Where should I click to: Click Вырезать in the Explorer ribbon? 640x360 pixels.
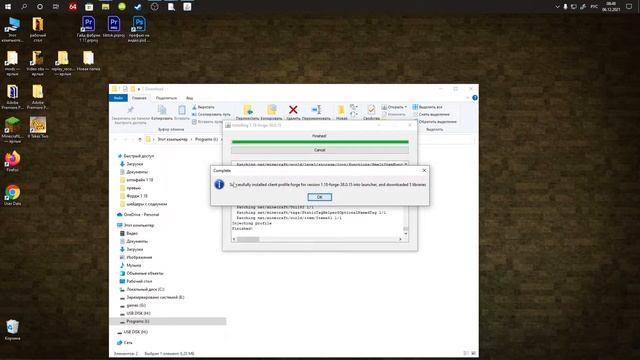tap(203, 107)
